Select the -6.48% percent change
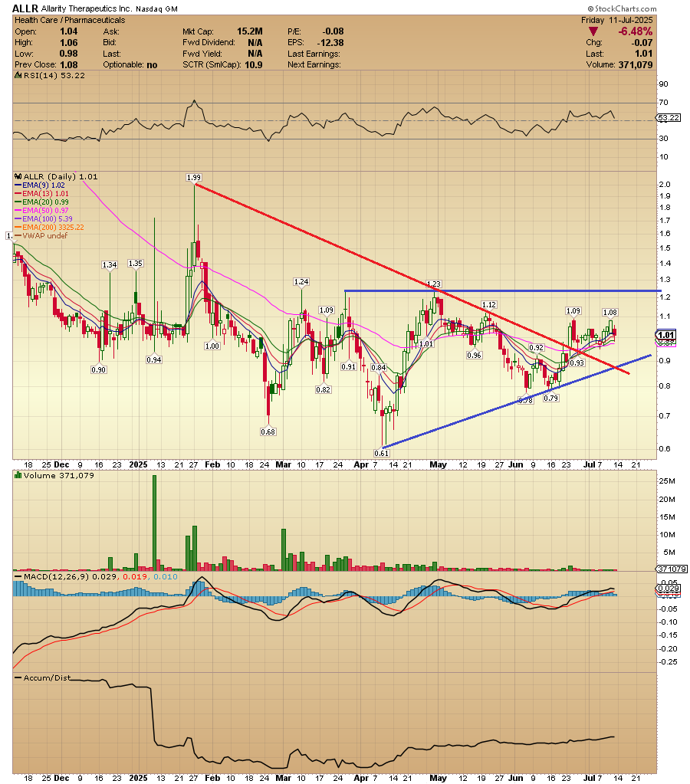The image size is (690, 784). [636, 31]
